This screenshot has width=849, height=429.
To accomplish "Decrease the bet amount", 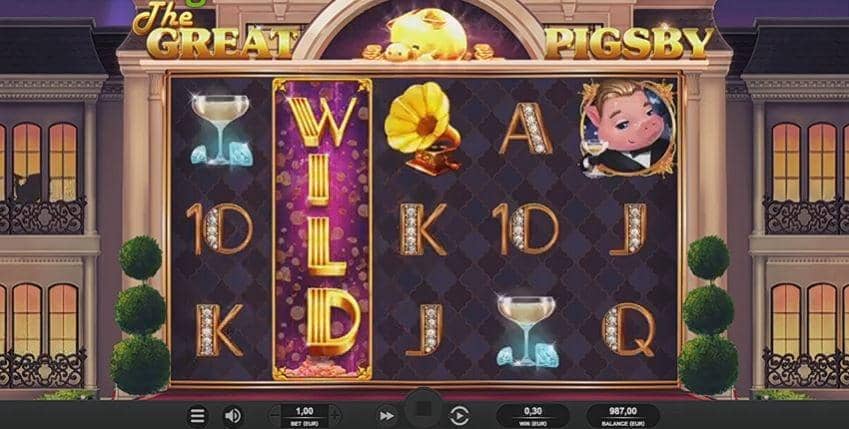I will [x=274, y=416].
